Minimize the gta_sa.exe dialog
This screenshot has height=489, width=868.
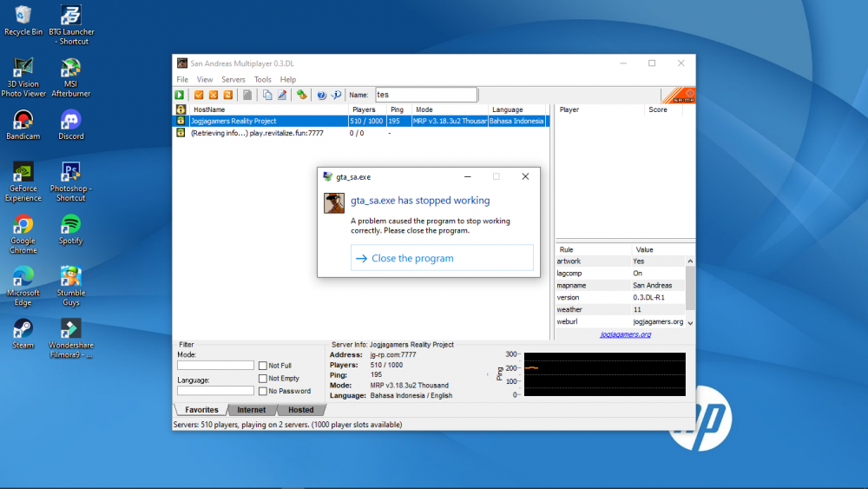pos(468,176)
